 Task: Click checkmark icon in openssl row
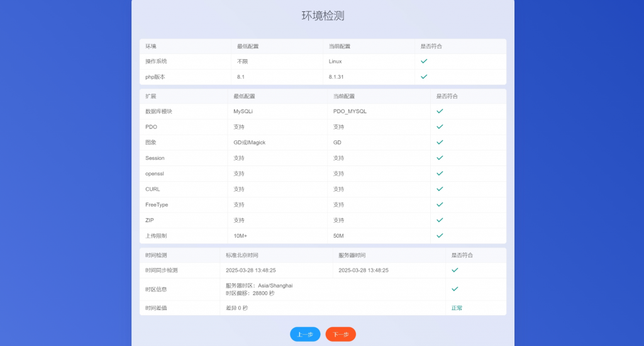(440, 174)
